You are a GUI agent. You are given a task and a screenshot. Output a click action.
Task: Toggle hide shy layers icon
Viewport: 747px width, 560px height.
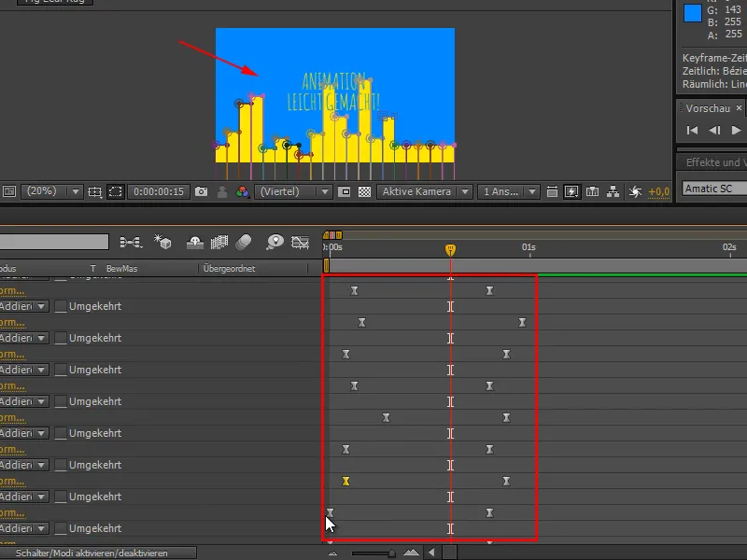[x=195, y=243]
